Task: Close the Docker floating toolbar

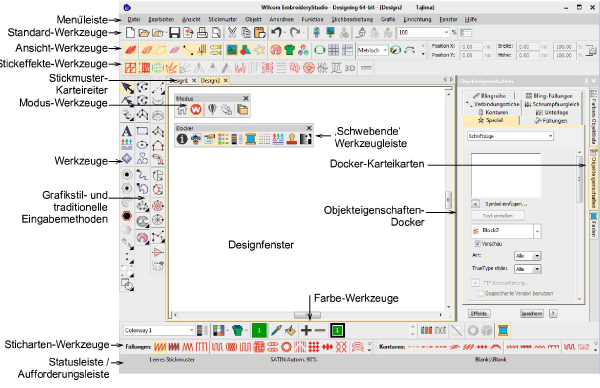Action: point(309,128)
